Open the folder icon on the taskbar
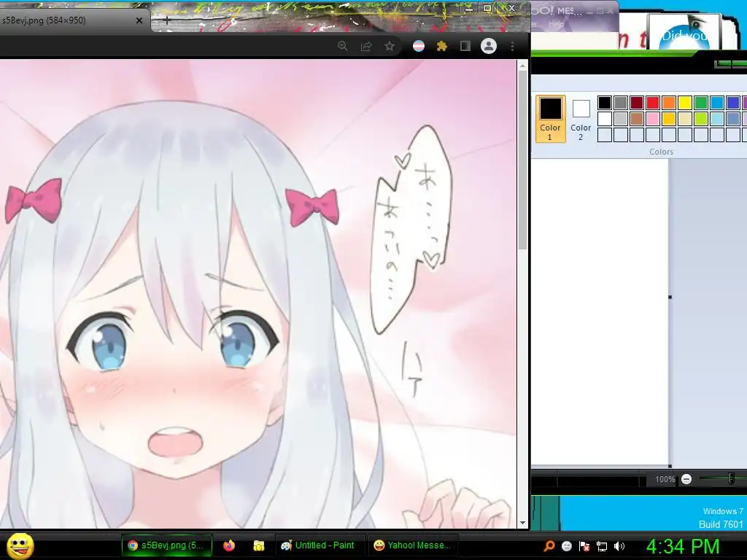Image resolution: width=747 pixels, height=560 pixels. 259,545
